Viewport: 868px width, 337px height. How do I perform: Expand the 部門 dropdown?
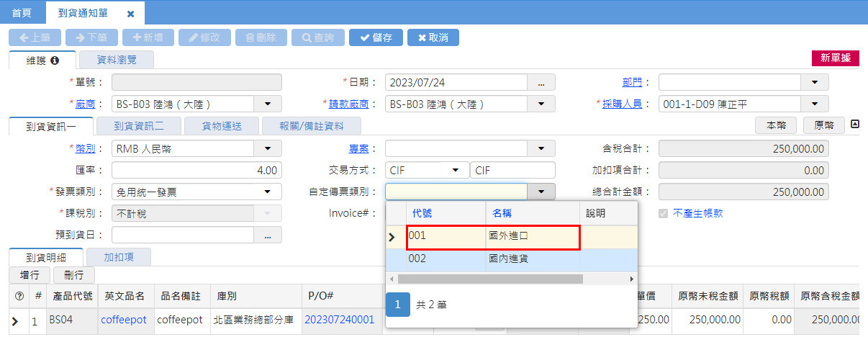(x=815, y=83)
